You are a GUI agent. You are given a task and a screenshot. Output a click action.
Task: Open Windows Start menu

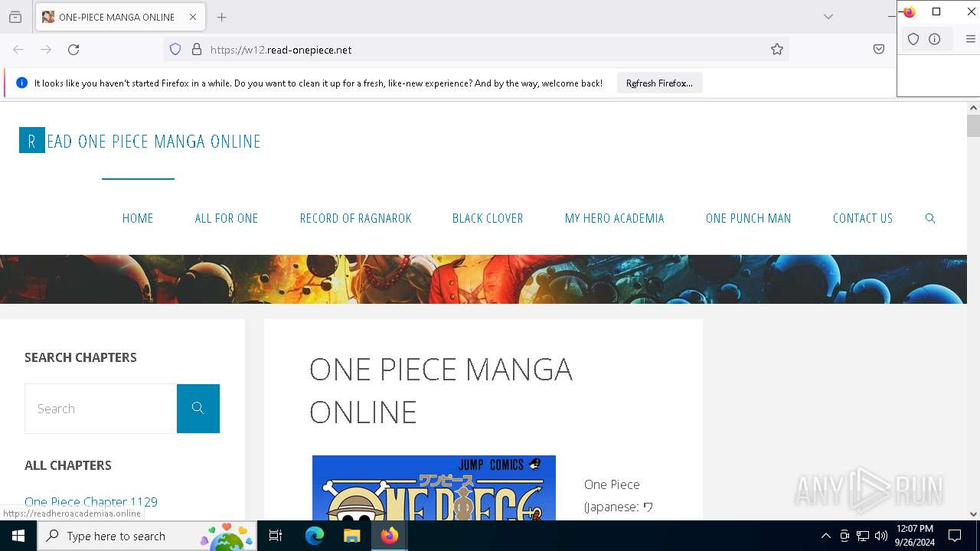pos(18,536)
